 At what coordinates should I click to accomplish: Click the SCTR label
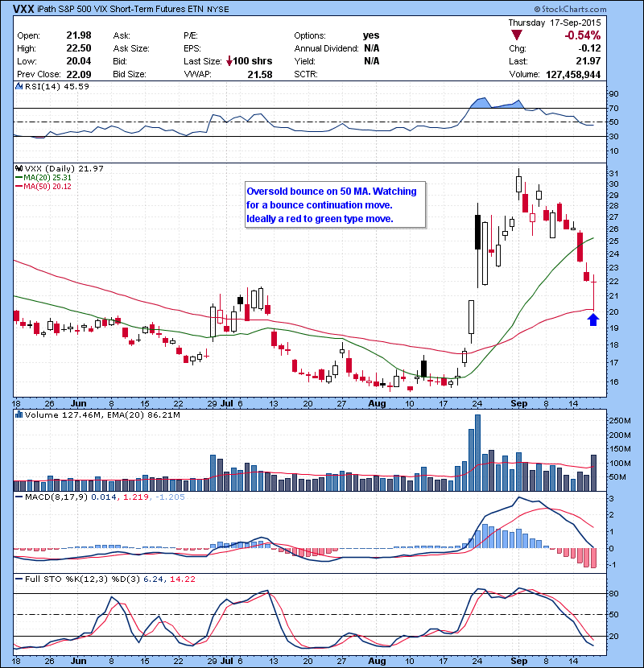[306, 74]
